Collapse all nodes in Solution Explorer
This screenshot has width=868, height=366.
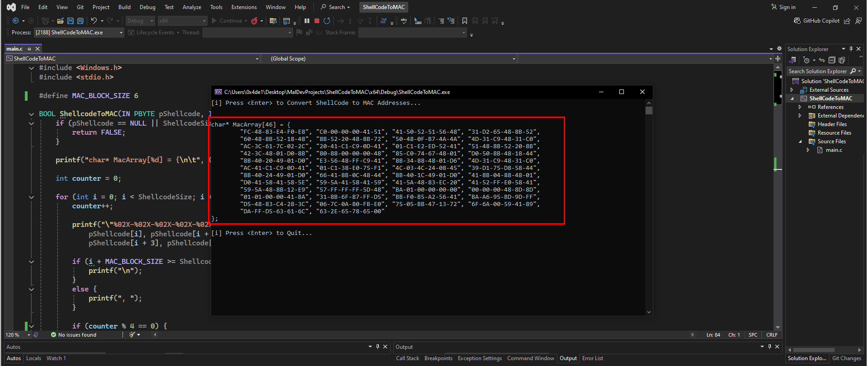(x=832, y=60)
